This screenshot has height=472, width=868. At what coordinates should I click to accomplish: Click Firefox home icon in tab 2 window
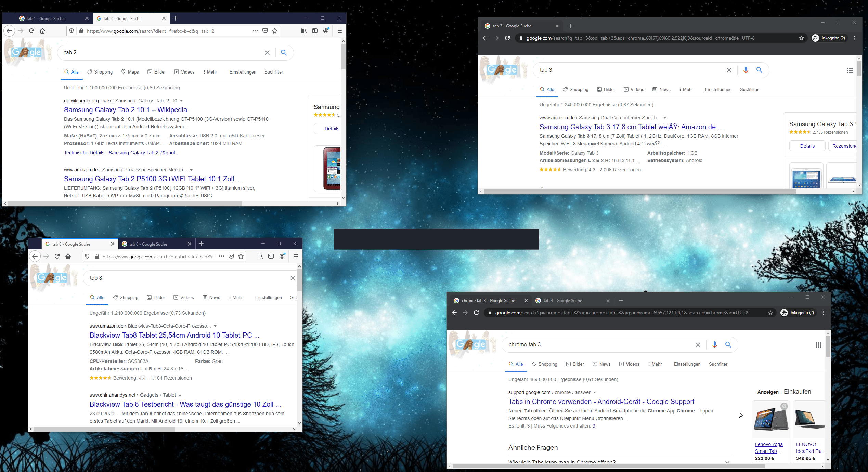[42, 31]
